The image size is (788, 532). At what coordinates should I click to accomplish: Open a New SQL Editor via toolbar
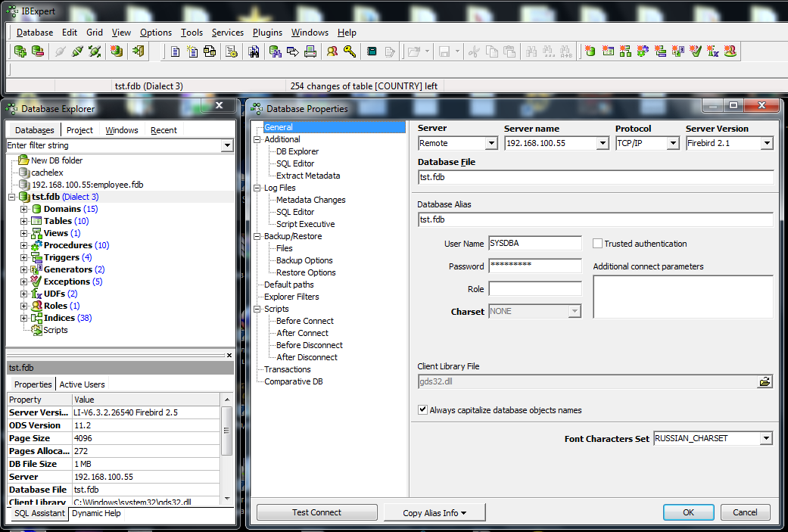click(192, 51)
